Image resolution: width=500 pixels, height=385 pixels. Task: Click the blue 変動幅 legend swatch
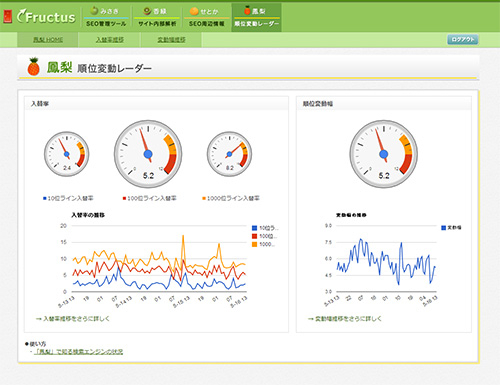(444, 228)
